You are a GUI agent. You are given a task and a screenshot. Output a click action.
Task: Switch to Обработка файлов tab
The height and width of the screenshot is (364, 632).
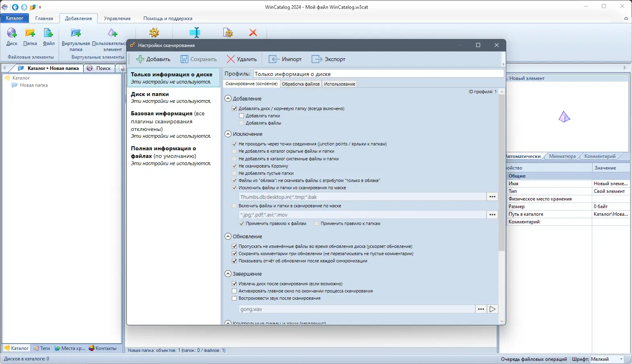pos(301,84)
